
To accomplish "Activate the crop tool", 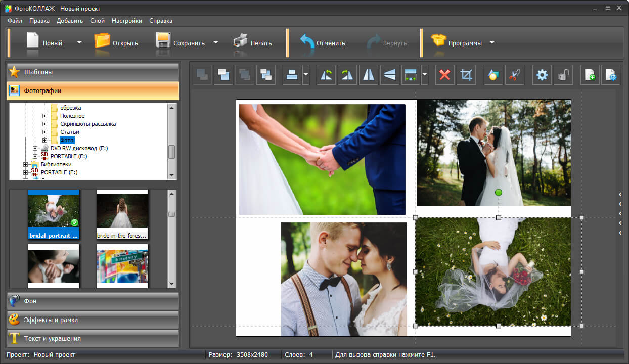I will (466, 75).
